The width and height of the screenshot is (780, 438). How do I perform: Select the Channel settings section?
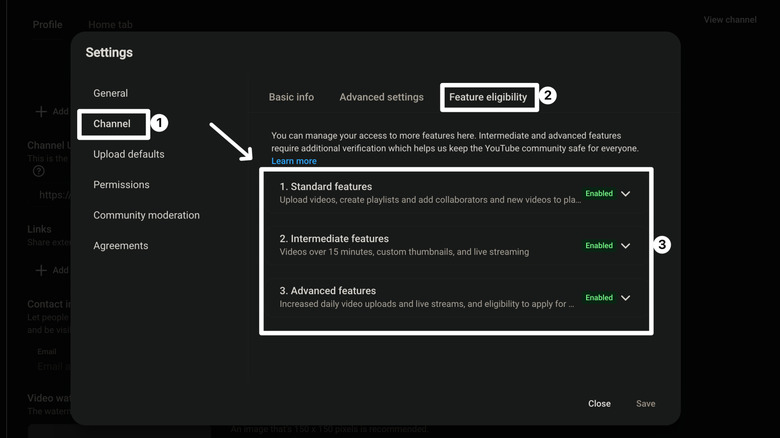[x=112, y=123]
